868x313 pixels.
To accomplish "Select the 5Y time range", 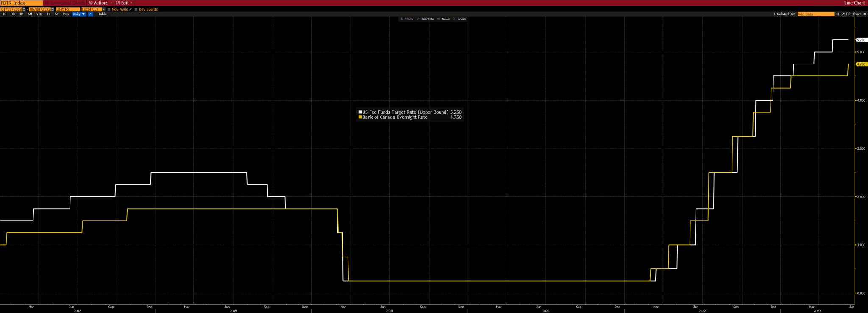I will [57, 14].
